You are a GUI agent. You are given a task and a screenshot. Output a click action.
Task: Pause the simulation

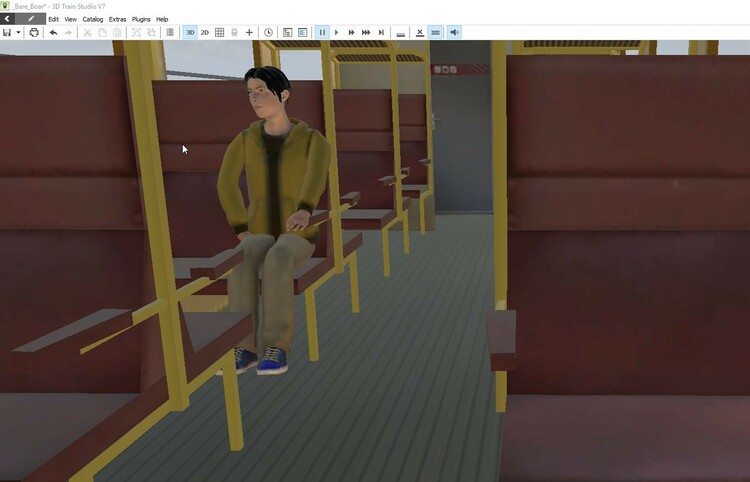(322, 32)
